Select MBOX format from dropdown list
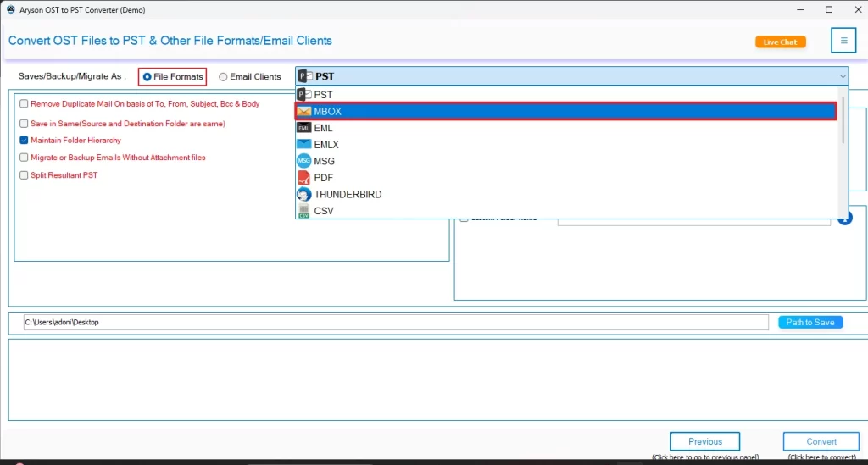Viewport: 868px width, 465px height. click(565, 111)
